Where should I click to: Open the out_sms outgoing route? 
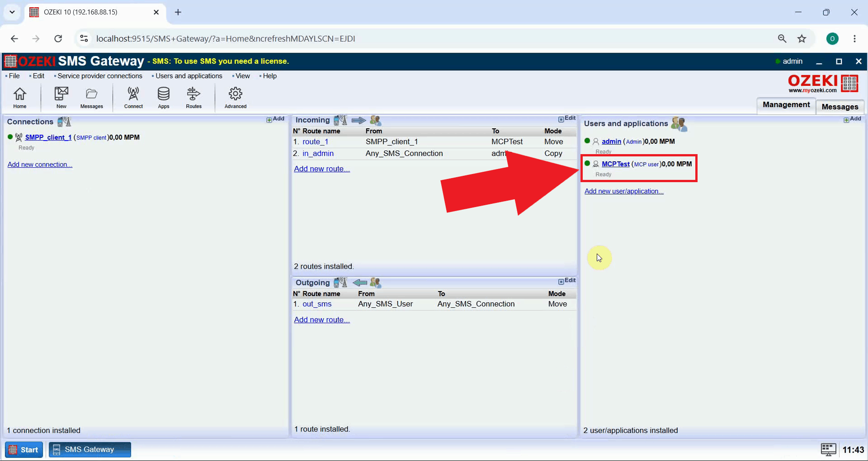tap(317, 304)
